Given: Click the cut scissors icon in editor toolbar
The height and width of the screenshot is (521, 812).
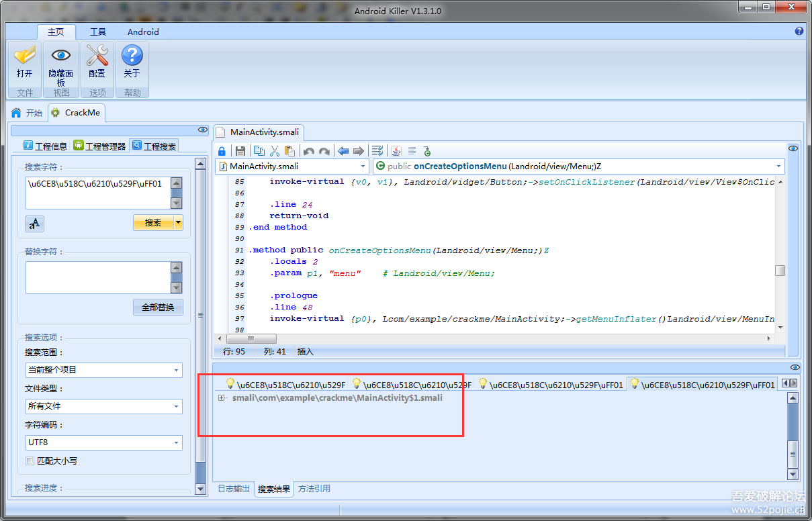Looking at the screenshot, I should tap(274, 151).
